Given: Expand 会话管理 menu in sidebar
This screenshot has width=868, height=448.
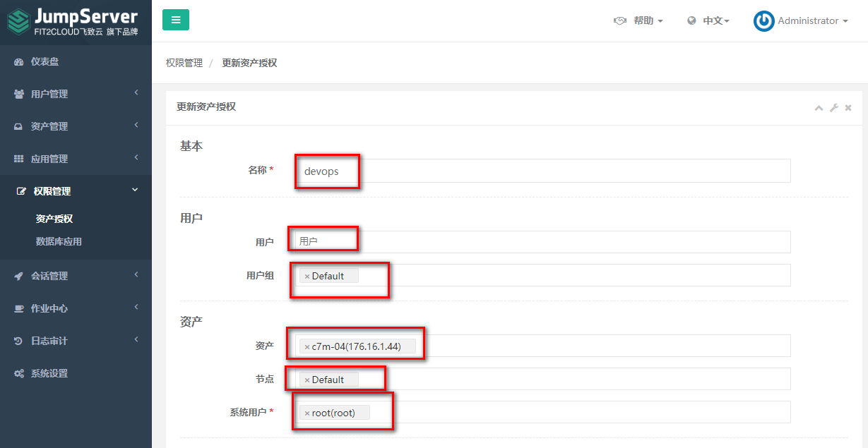Looking at the screenshot, I should 76,276.
